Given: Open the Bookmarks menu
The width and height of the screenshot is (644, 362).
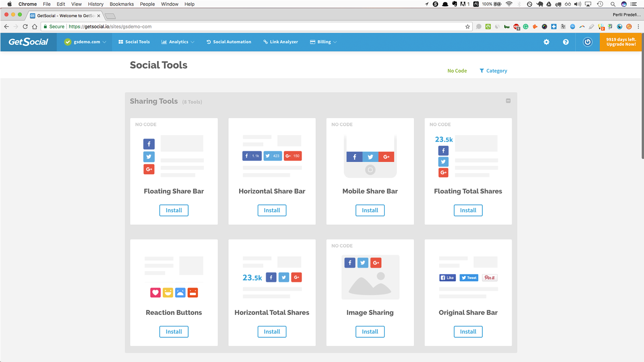Looking at the screenshot, I should (122, 4).
